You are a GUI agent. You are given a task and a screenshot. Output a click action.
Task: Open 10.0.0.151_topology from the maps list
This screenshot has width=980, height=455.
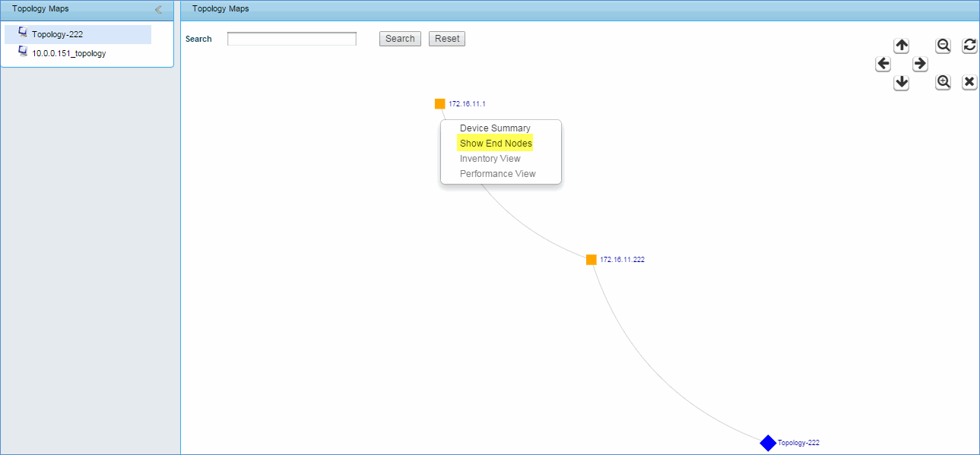[x=68, y=54]
